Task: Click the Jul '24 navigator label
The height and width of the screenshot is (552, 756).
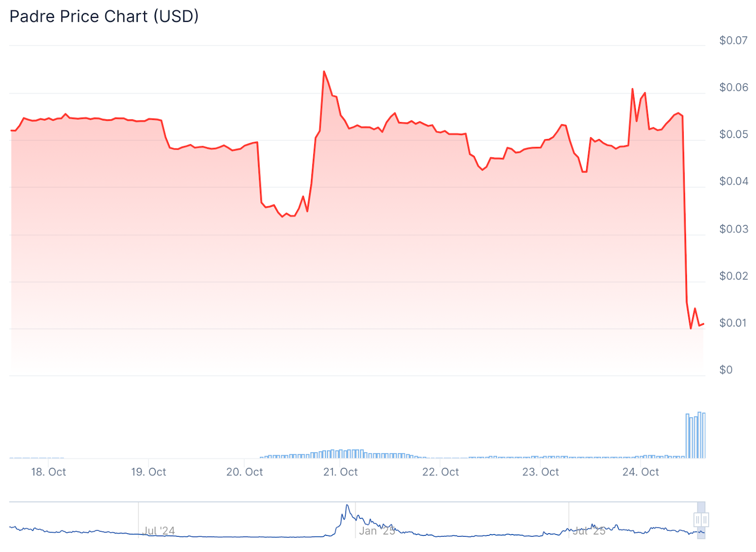Action: click(x=159, y=531)
